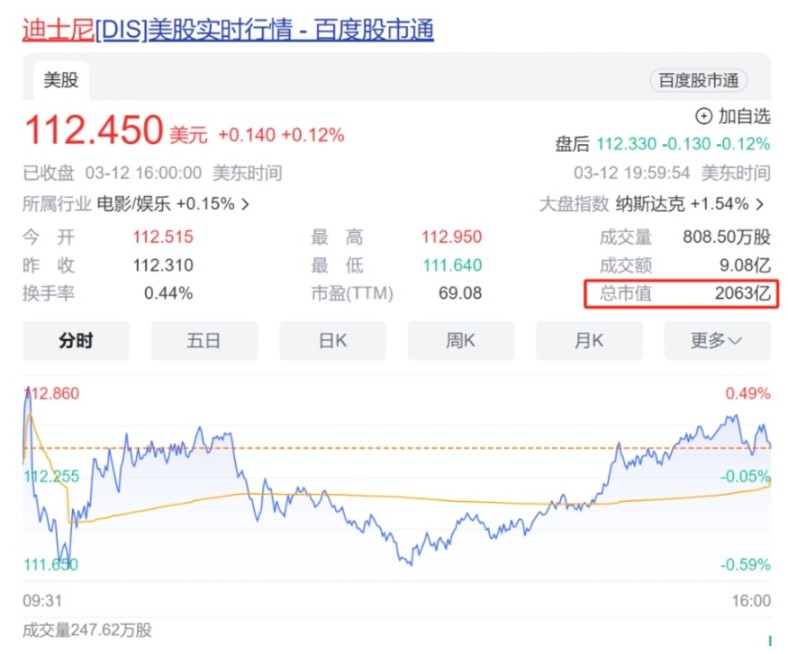Click the 昨收 value 112.310
Image resolution: width=788 pixels, height=654 pixels.
click(x=163, y=265)
